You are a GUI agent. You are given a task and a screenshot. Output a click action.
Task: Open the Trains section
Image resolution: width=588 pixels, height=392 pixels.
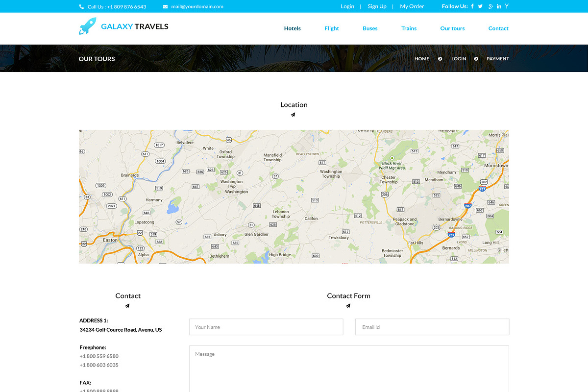point(409,28)
